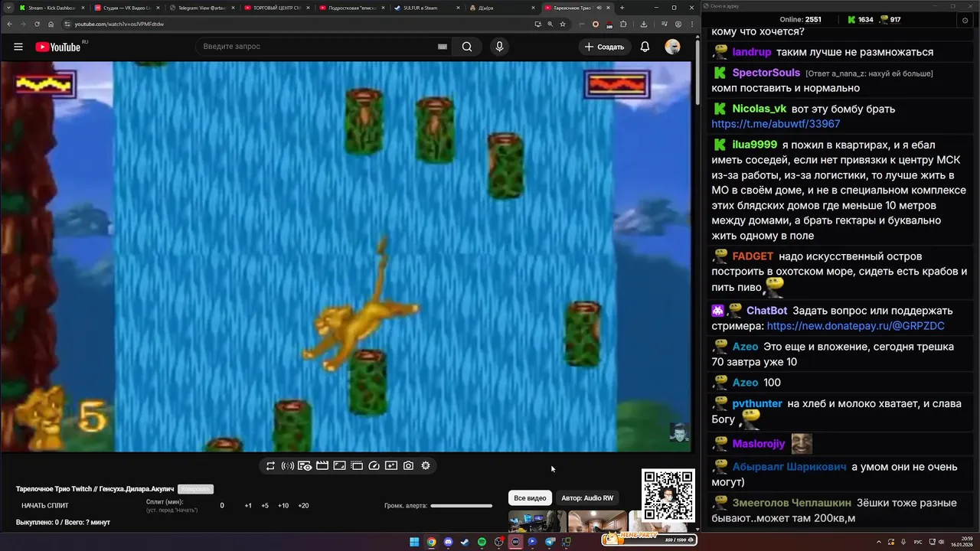Take video screenshot with camera icon
Image resolution: width=980 pixels, height=551 pixels.
tap(408, 465)
